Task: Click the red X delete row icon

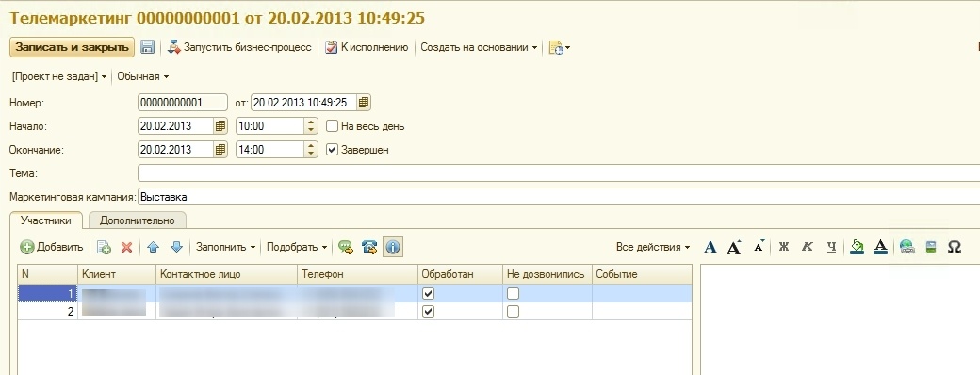Action: [127, 248]
